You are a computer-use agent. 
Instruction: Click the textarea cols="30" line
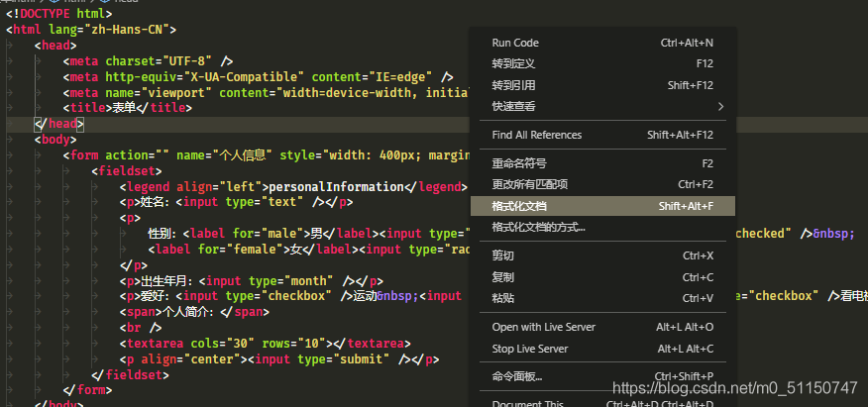click(x=266, y=344)
